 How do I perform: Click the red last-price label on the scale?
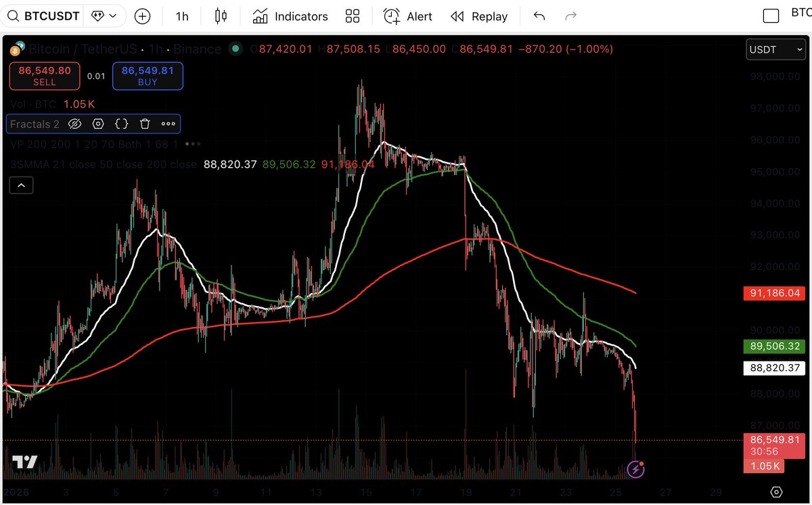coord(773,441)
